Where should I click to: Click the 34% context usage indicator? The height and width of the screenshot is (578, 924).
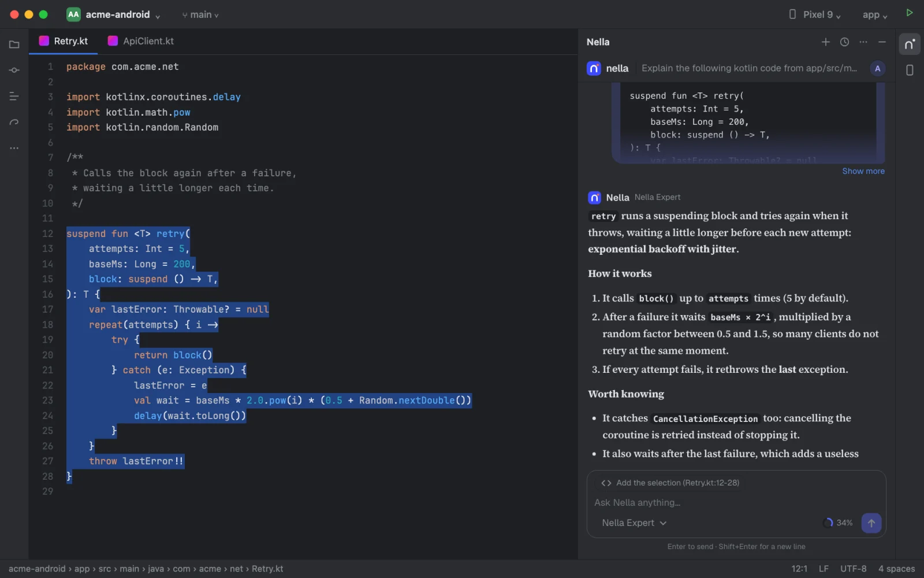pyautogui.click(x=838, y=523)
